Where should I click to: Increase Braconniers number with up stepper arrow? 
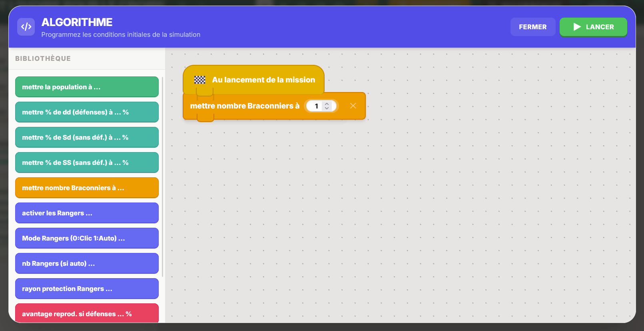(x=327, y=104)
